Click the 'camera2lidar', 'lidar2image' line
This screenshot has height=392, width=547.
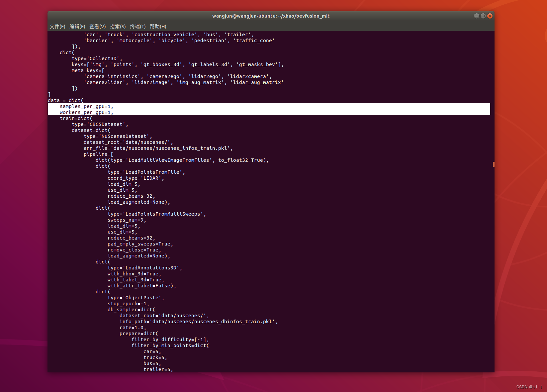[x=184, y=82]
